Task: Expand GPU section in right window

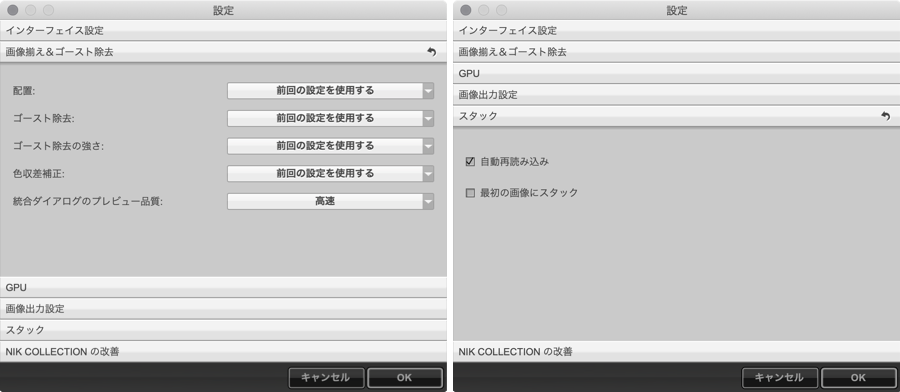Action: (677, 73)
